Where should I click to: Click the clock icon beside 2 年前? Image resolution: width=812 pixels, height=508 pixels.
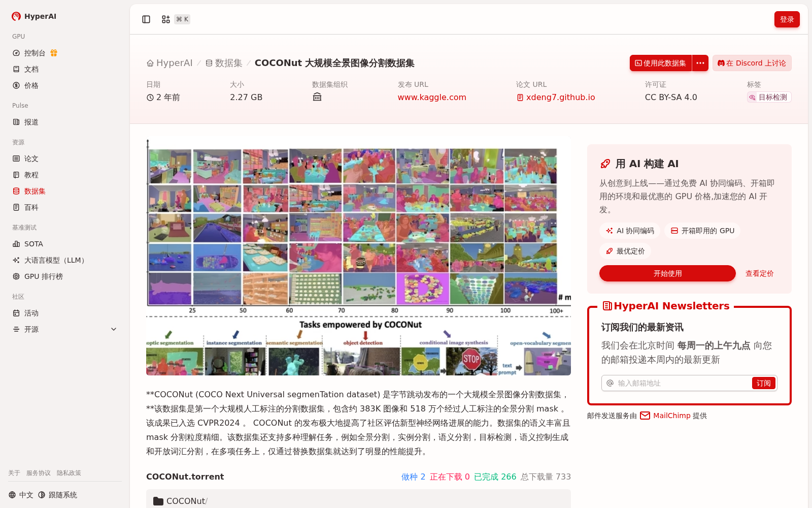150,98
